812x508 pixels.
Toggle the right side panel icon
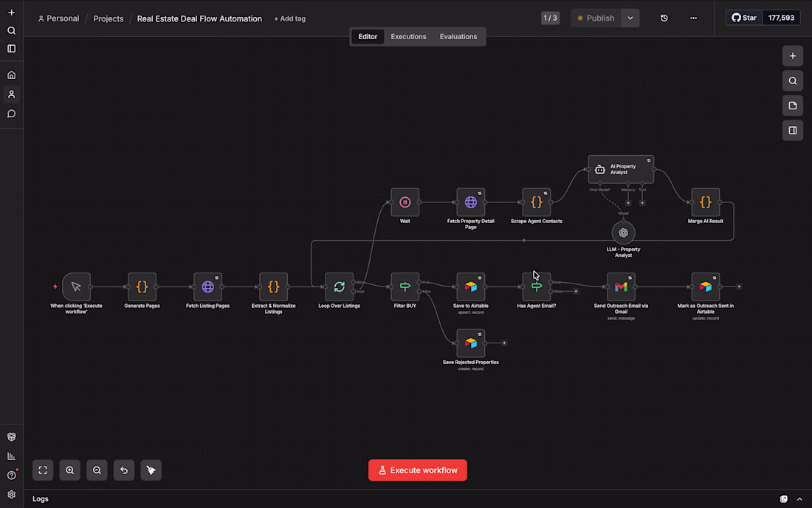[792, 131]
